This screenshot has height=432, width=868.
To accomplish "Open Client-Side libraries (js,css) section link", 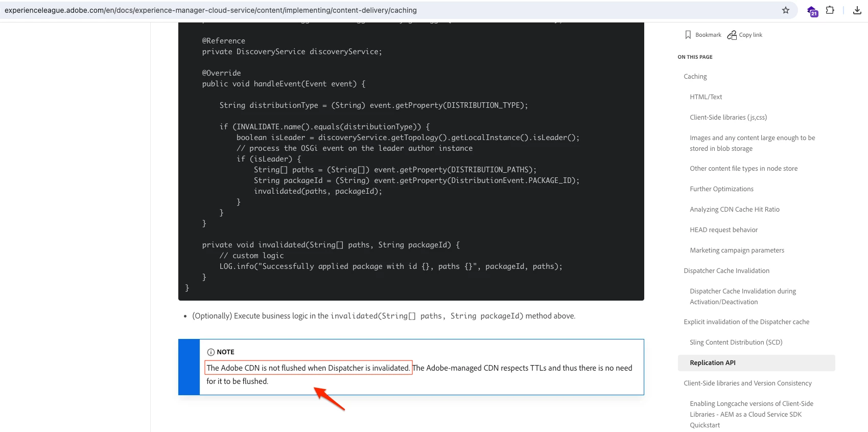I will (x=728, y=118).
